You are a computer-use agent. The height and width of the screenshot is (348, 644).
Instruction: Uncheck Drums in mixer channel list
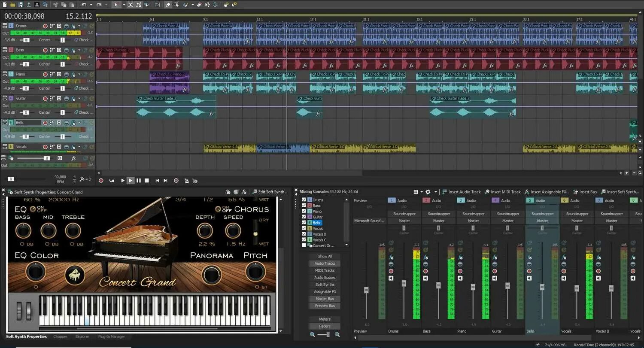(x=304, y=200)
